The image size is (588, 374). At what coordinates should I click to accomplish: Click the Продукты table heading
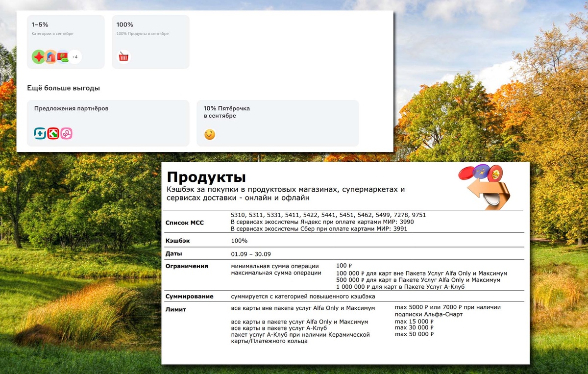tap(206, 177)
